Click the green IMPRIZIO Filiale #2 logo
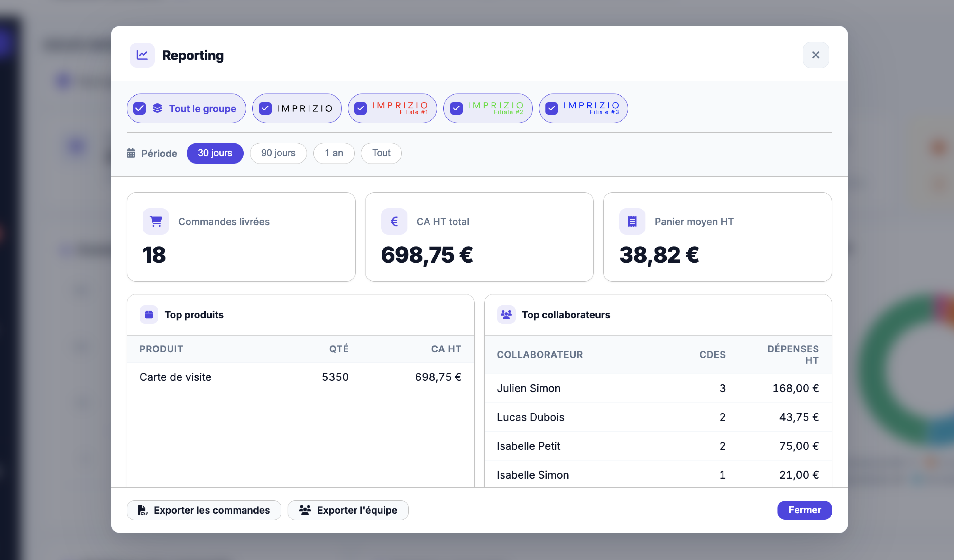The width and height of the screenshot is (954, 560). 496,108
